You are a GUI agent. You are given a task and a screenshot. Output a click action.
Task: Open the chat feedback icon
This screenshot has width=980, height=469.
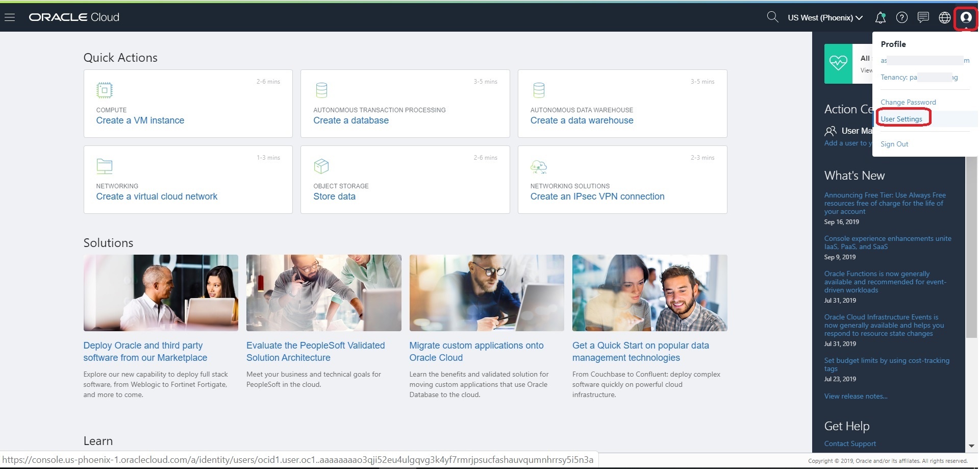click(923, 17)
